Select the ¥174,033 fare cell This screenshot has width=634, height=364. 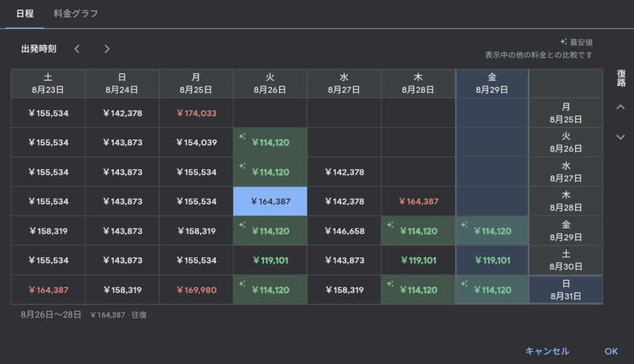tap(196, 113)
